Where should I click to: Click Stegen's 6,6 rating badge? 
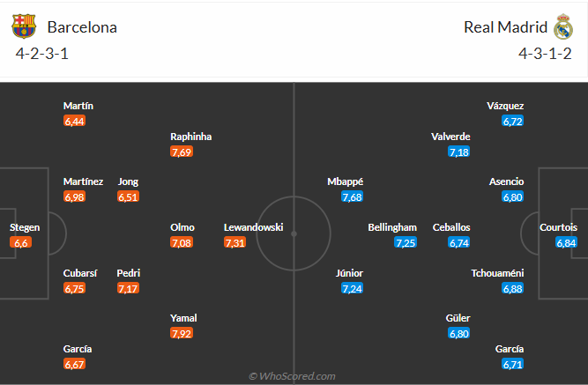[20, 242]
